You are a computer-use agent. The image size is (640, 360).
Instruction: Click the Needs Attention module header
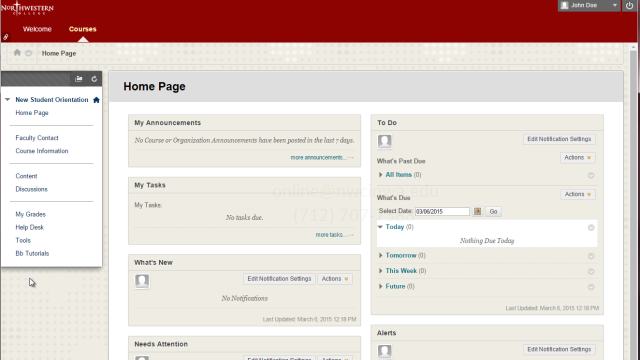(x=244, y=344)
